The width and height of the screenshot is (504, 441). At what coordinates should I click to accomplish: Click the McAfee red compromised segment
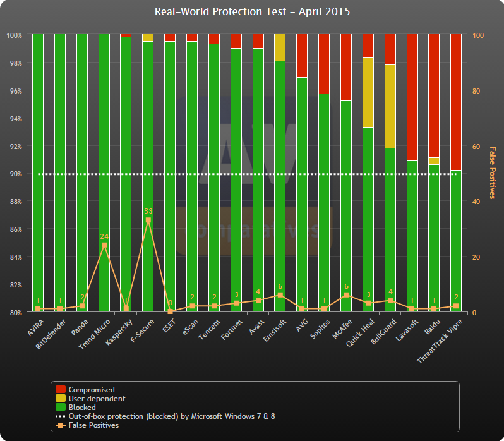click(346, 68)
